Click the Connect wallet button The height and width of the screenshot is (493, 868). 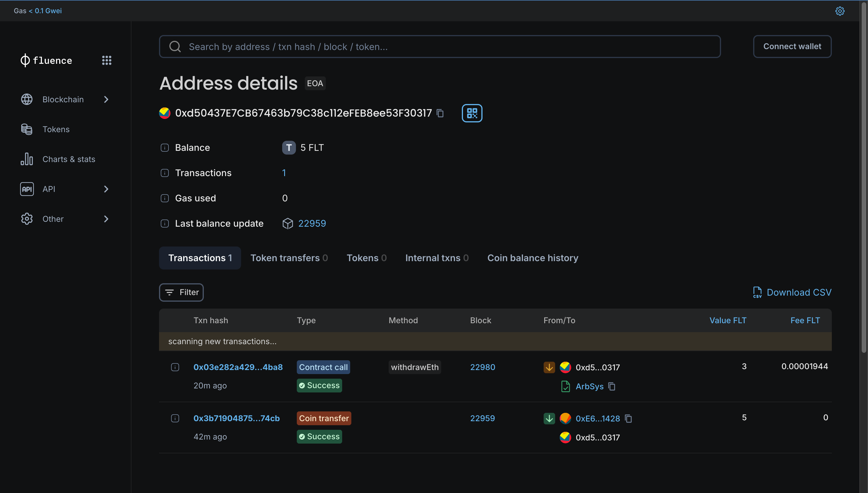[x=792, y=46]
